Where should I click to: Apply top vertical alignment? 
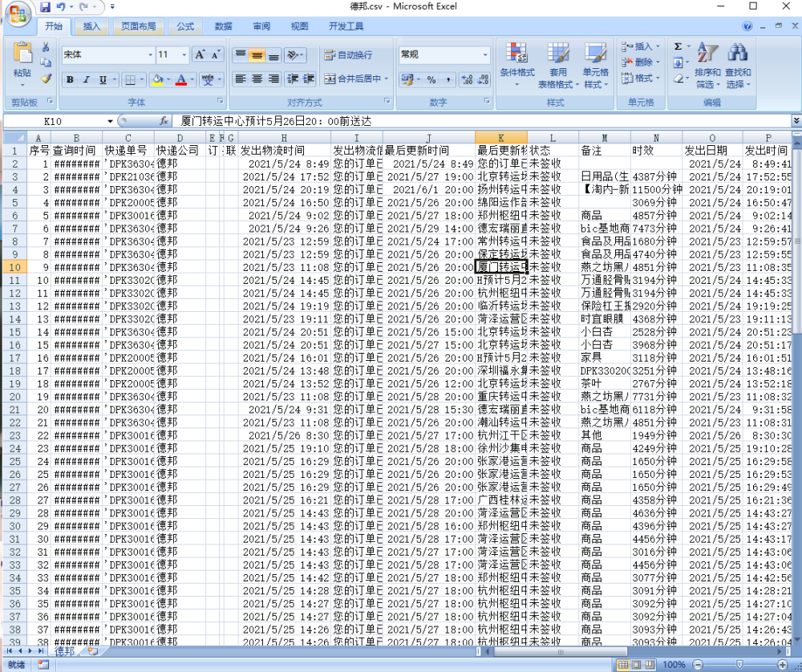241,55
